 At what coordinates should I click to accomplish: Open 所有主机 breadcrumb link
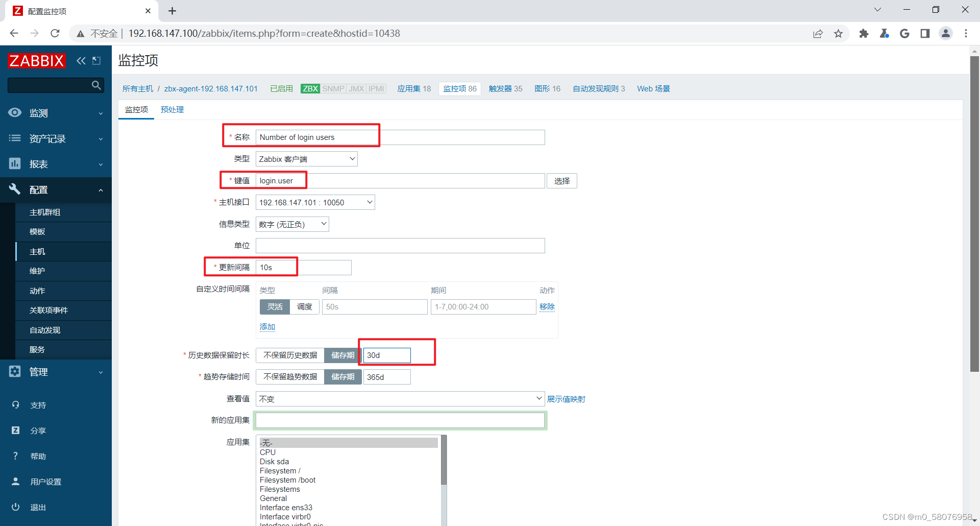138,88
